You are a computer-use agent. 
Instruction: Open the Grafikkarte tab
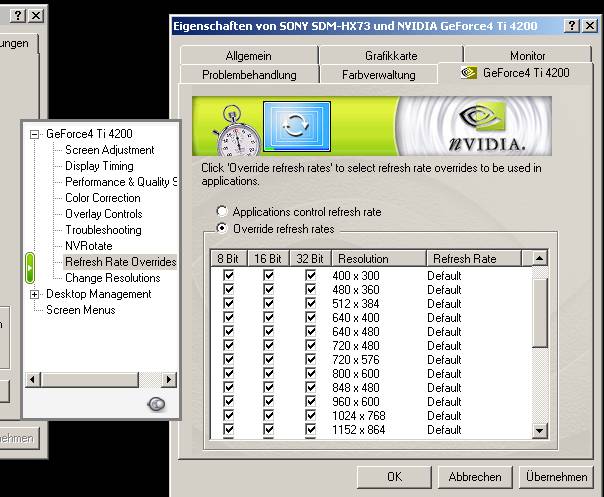point(391,55)
